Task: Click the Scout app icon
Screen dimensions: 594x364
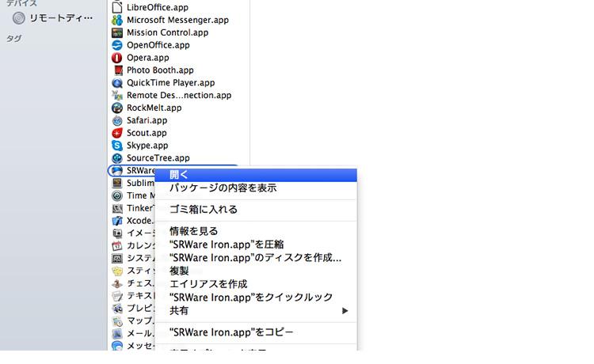Action: (x=117, y=133)
